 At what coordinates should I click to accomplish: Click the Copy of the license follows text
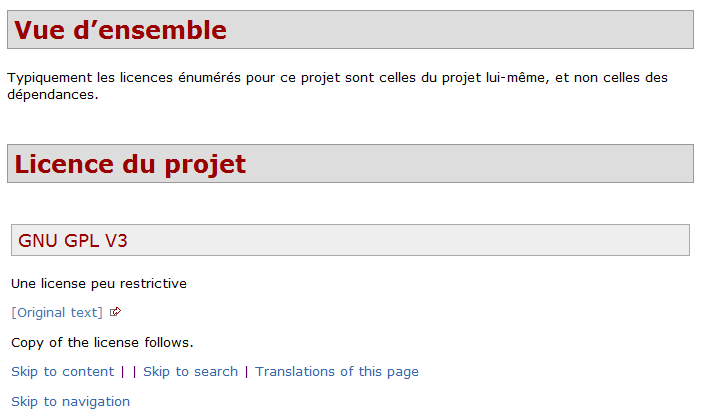pos(102,343)
